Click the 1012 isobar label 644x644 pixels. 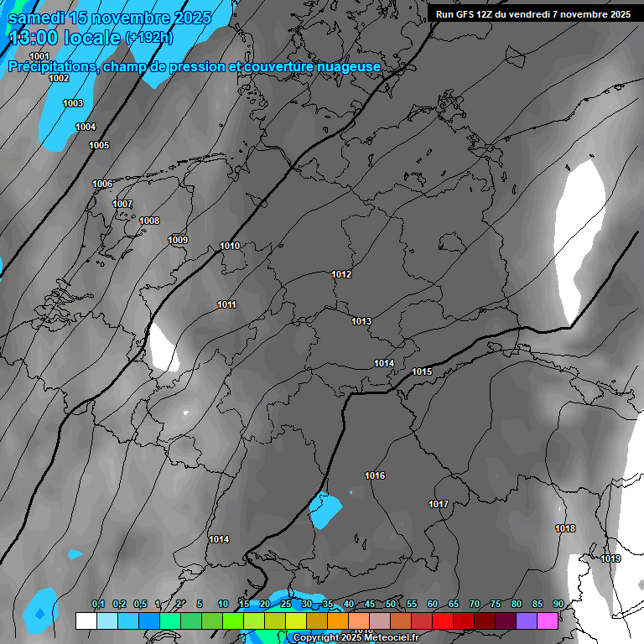pyautogui.click(x=341, y=274)
